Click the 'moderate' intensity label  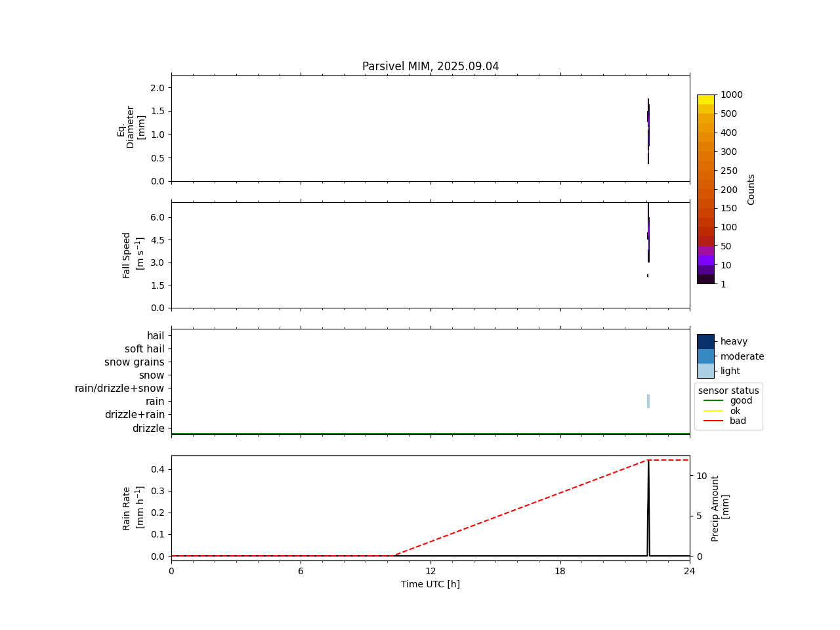(742, 356)
